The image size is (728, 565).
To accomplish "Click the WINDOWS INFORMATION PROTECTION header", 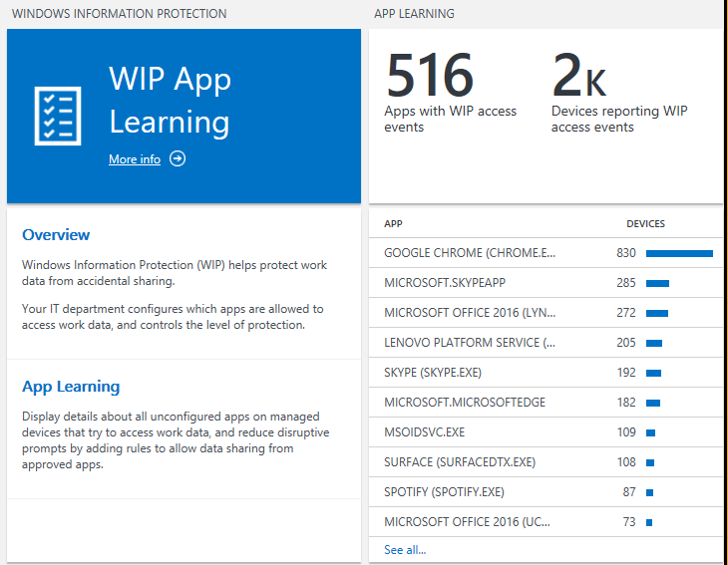I will (x=120, y=14).
